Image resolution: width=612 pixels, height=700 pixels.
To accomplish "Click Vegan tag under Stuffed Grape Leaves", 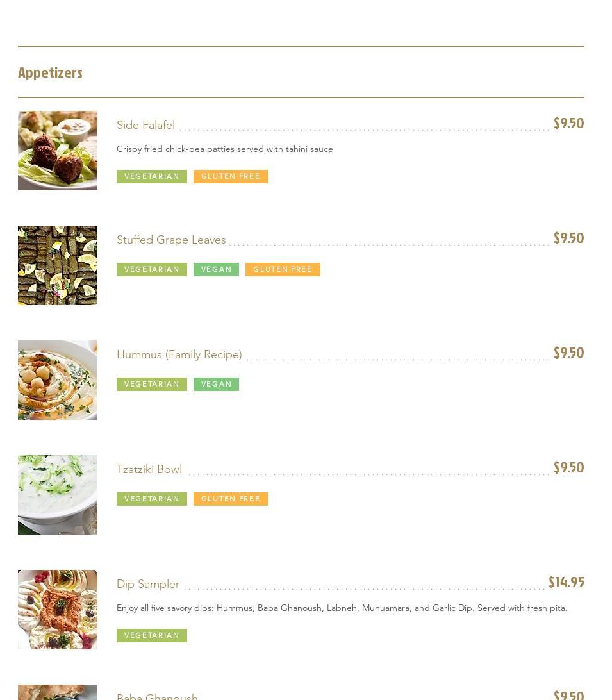I will [x=217, y=269].
